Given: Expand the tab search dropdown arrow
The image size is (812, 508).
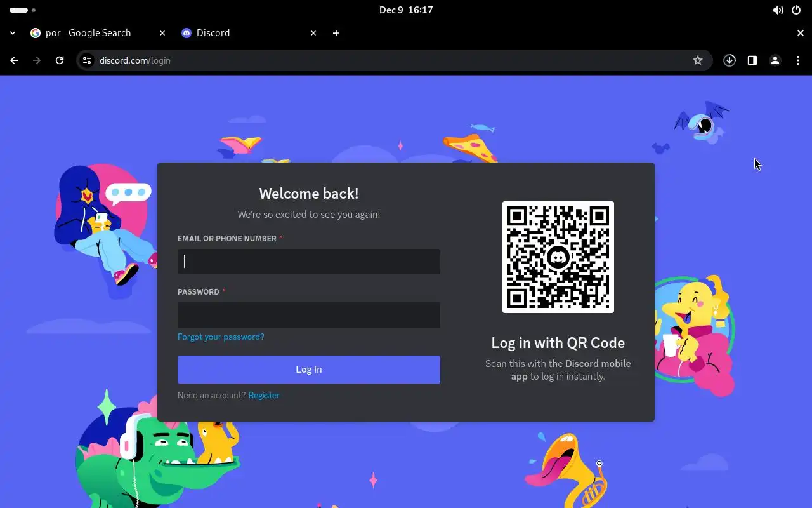Looking at the screenshot, I should [13, 33].
